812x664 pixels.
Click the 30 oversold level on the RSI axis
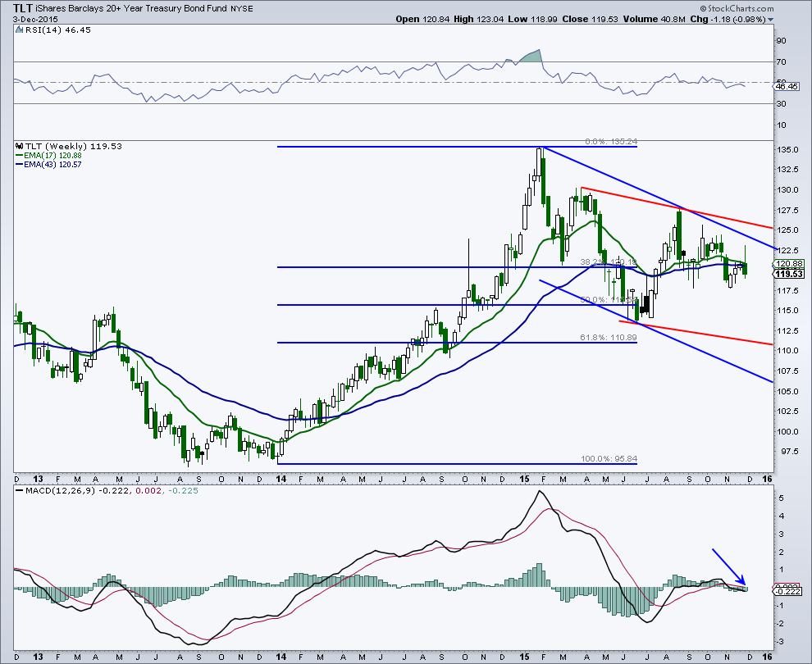pyautogui.click(x=782, y=103)
